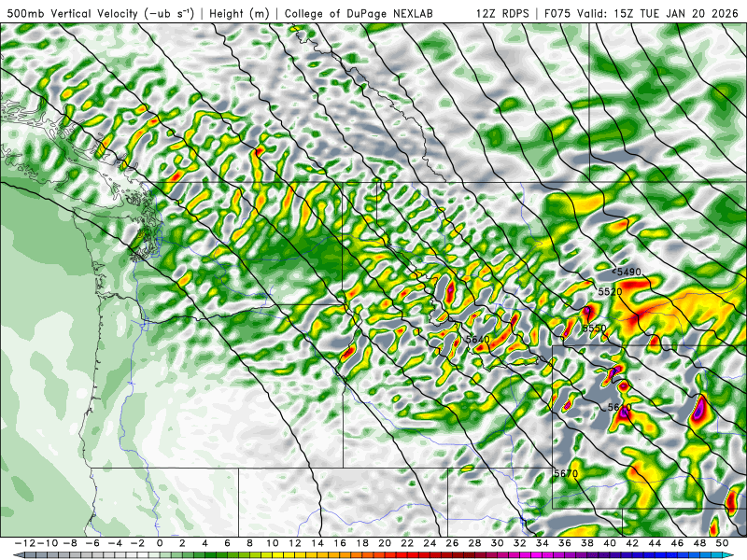This screenshot has width=747, height=560.
Task: Click the 12 value on color scale
Action: click(x=295, y=543)
